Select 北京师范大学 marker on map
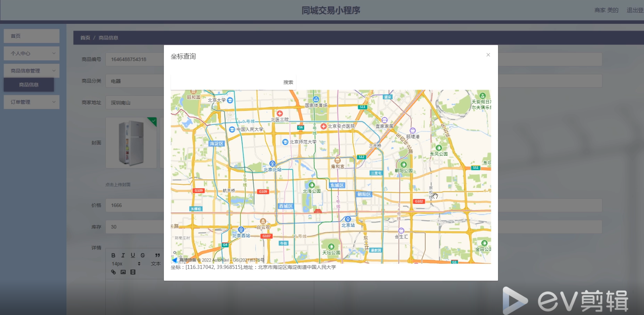644x315 pixels. (x=285, y=142)
